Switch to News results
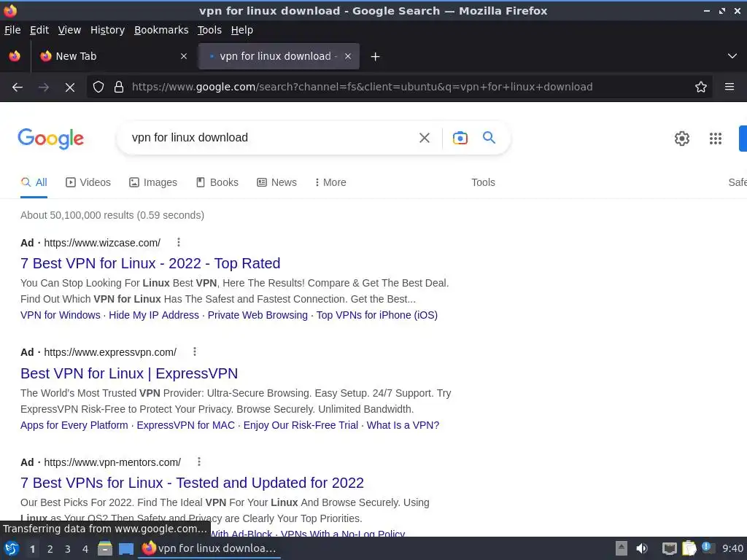Image resolution: width=747 pixels, height=560 pixels. pos(276,182)
